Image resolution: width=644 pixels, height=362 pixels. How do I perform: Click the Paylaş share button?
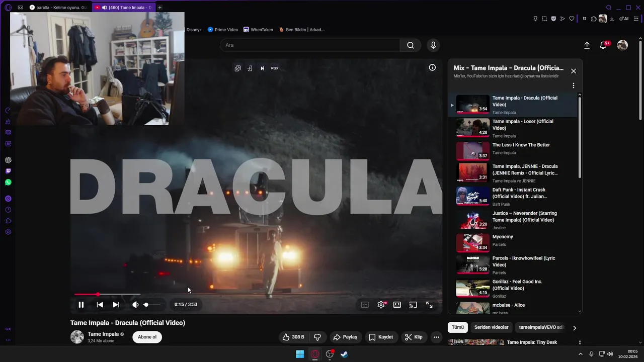coord(345,337)
